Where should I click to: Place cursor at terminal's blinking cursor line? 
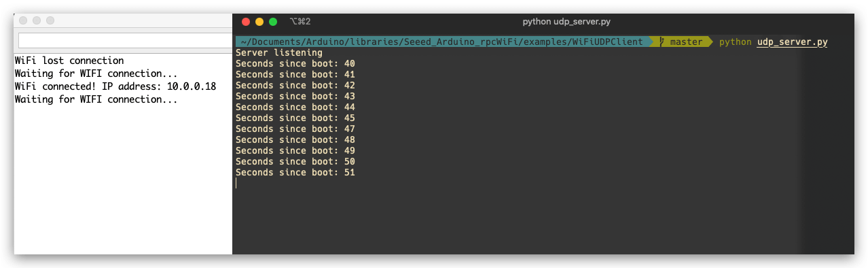[236, 183]
